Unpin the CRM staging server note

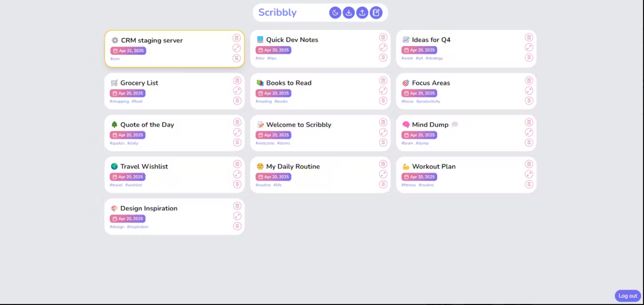point(237,58)
